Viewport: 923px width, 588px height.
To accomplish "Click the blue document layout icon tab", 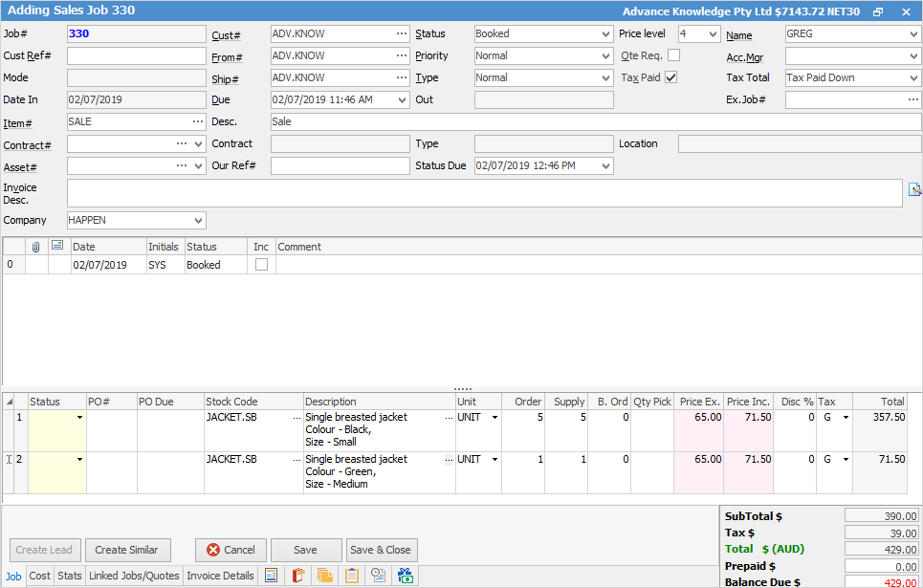I will [x=272, y=576].
